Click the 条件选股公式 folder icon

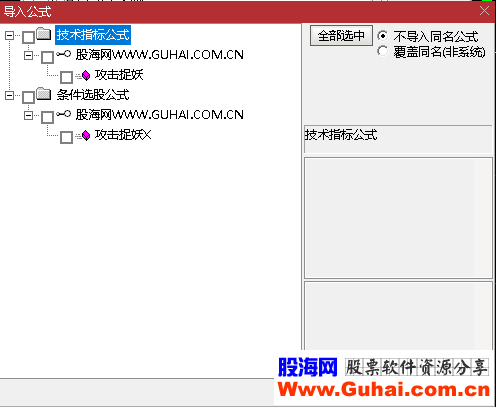(x=44, y=94)
